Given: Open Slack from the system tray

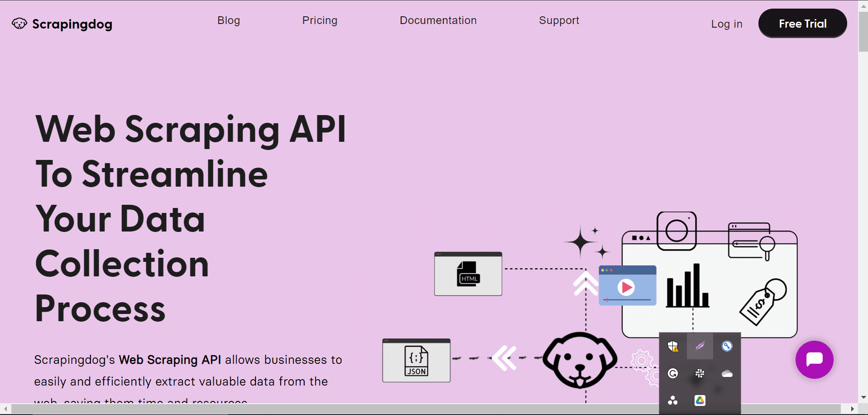Looking at the screenshot, I should click(x=700, y=373).
